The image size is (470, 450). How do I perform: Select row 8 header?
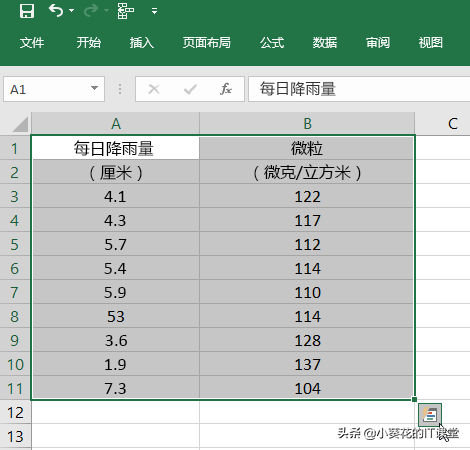[x=15, y=316]
